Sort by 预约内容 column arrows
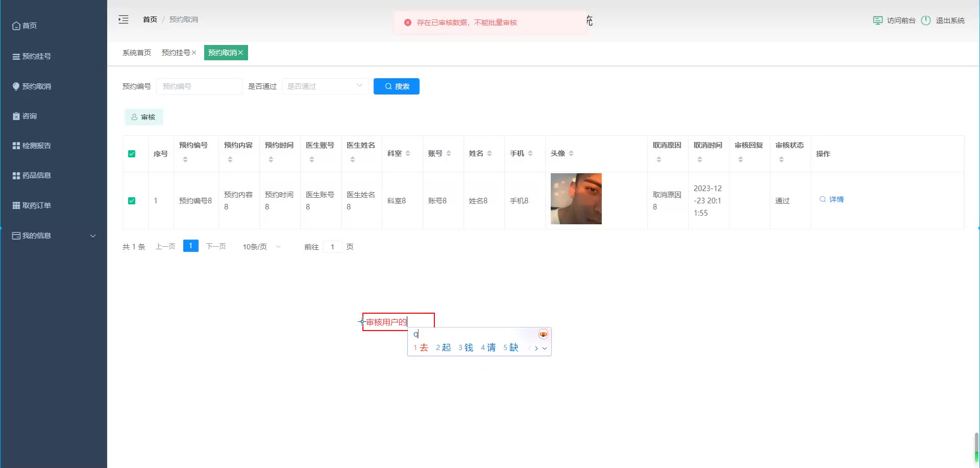Image resolution: width=980 pixels, height=468 pixels. click(230, 159)
